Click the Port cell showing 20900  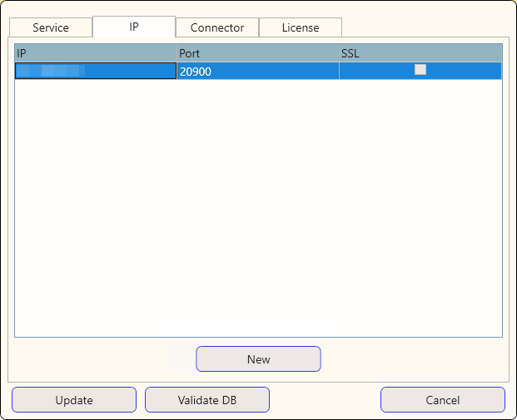pyautogui.click(x=257, y=72)
